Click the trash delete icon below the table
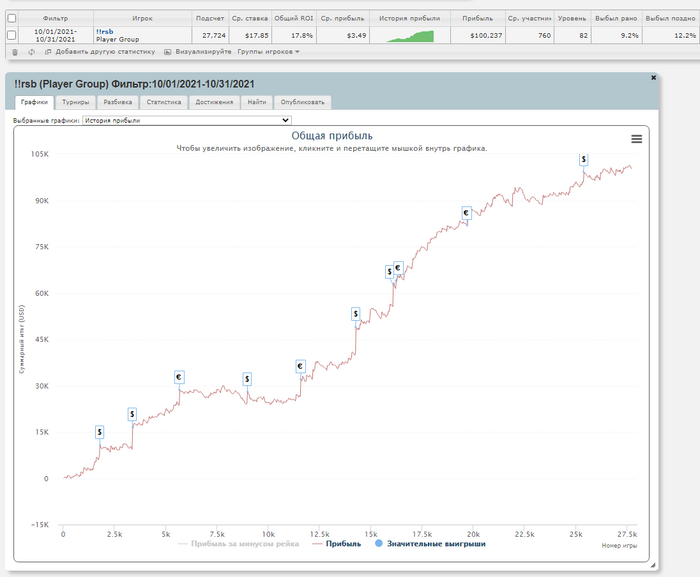This screenshot has width=700, height=577. 15,52
